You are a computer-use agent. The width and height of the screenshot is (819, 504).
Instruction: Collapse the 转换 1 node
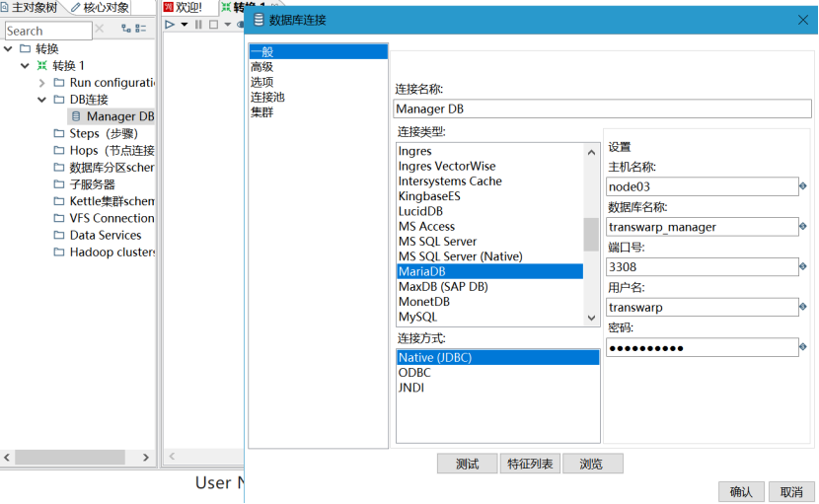[x=25, y=66]
